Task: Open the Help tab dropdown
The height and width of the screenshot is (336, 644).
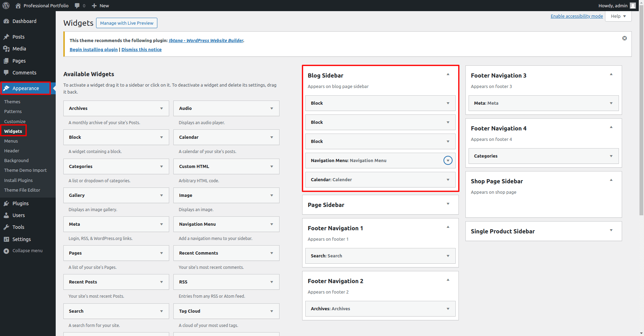Action: [x=618, y=16]
